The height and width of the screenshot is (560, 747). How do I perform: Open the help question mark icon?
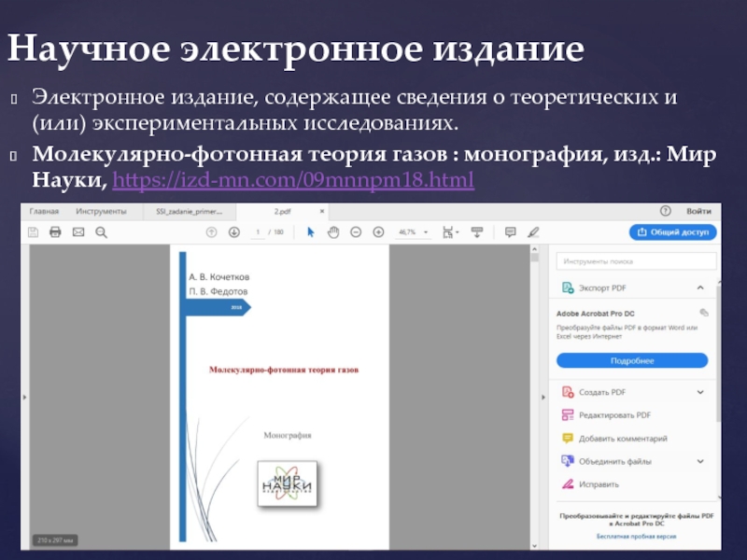[x=665, y=212]
